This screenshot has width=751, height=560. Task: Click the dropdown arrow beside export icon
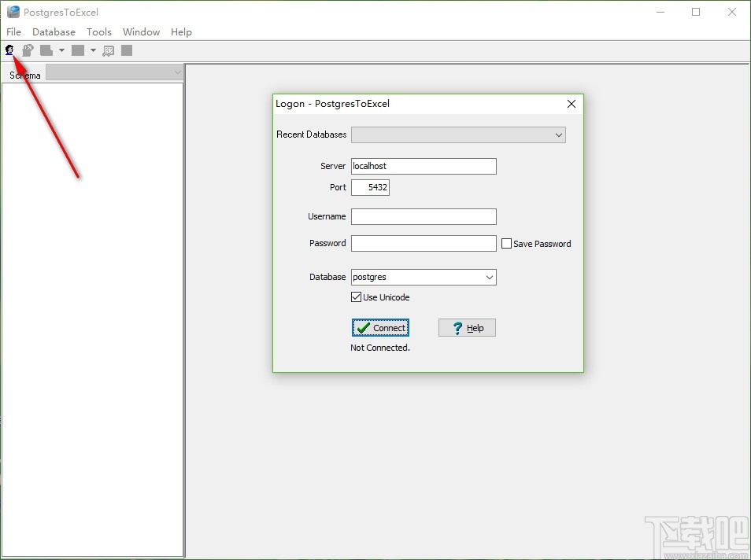coord(61,50)
